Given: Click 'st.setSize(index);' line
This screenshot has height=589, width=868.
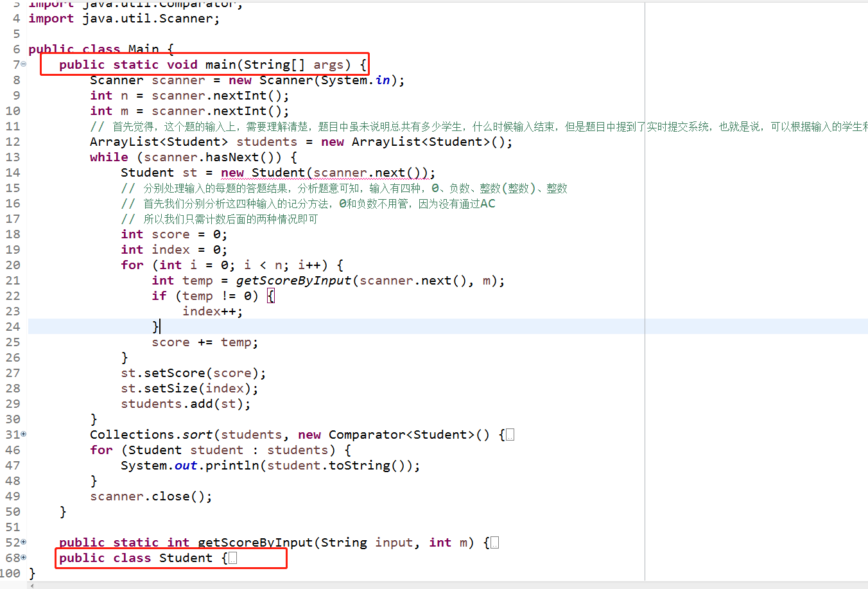Looking at the screenshot, I should click(189, 389).
